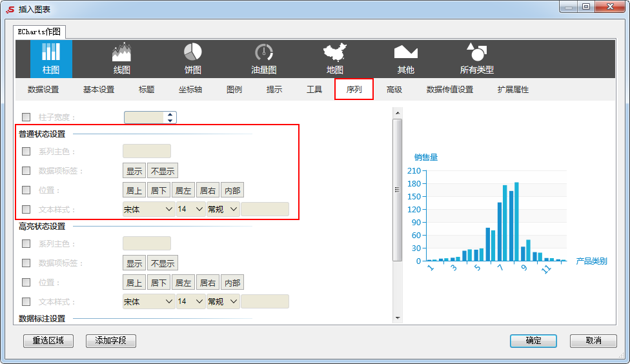
Task: Click 居下 position button in 普通状态设置
Action: 159,190
